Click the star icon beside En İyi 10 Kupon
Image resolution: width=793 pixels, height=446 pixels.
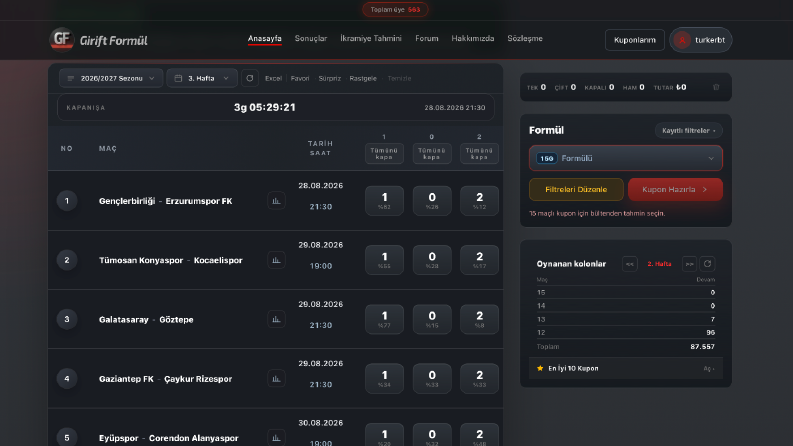point(540,368)
